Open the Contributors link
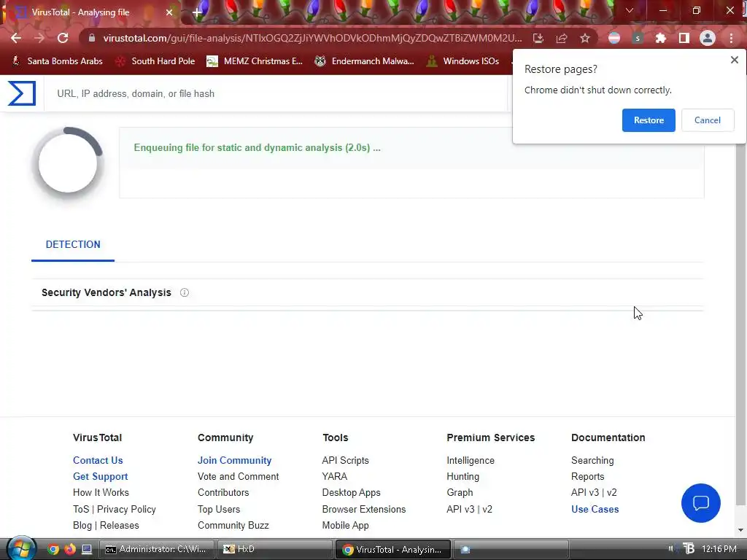 coord(223,492)
